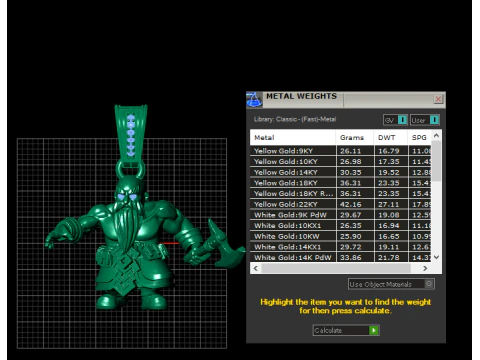Click the horizontal scrollbar right arrow
Image resolution: width=480 pixels, height=360 pixels.
425,268
